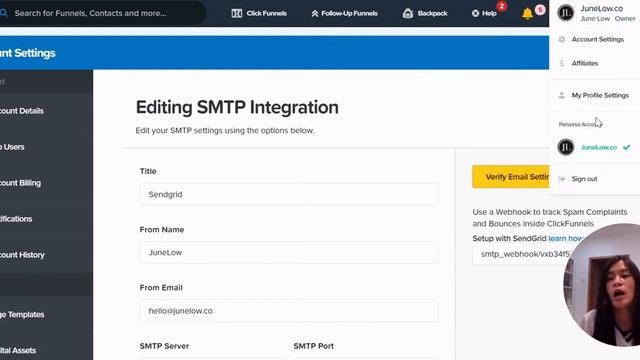
Task: Click the JL avatar beside JuneLow.co account
Action: point(566,147)
